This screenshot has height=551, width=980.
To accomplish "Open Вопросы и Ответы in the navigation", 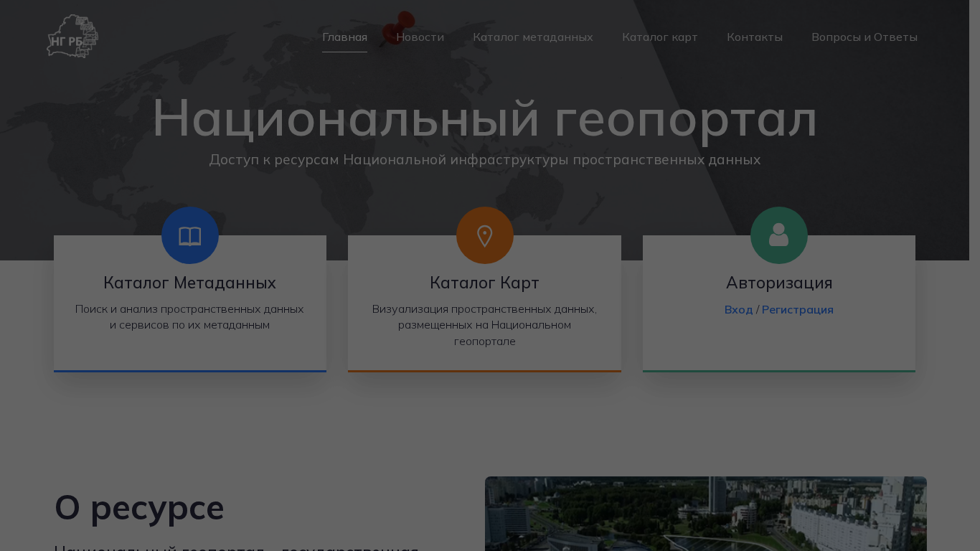I will coord(864,37).
